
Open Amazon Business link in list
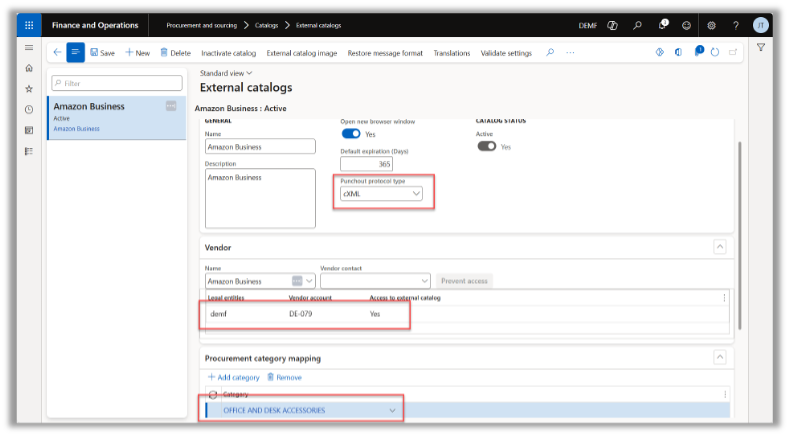pos(77,129)
